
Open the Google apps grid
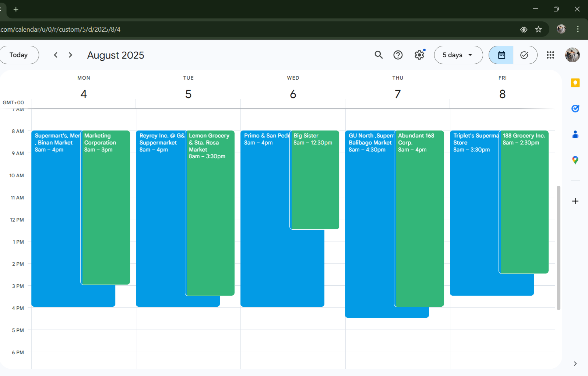point(550,55)
